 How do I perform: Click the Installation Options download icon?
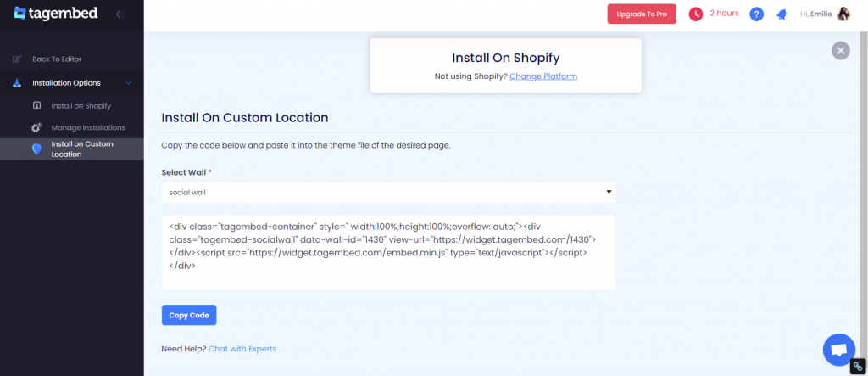(x=17, y=83)
